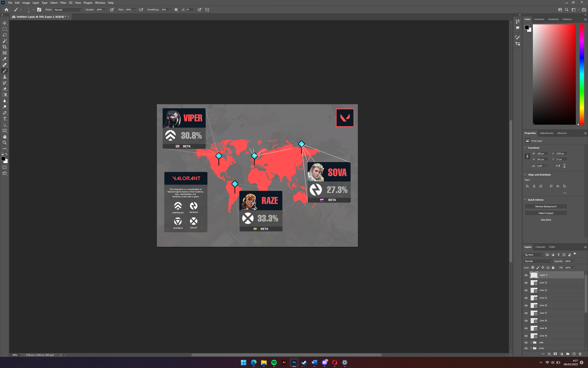Toggle visibility of Line 10 layer

pos(526,305)
